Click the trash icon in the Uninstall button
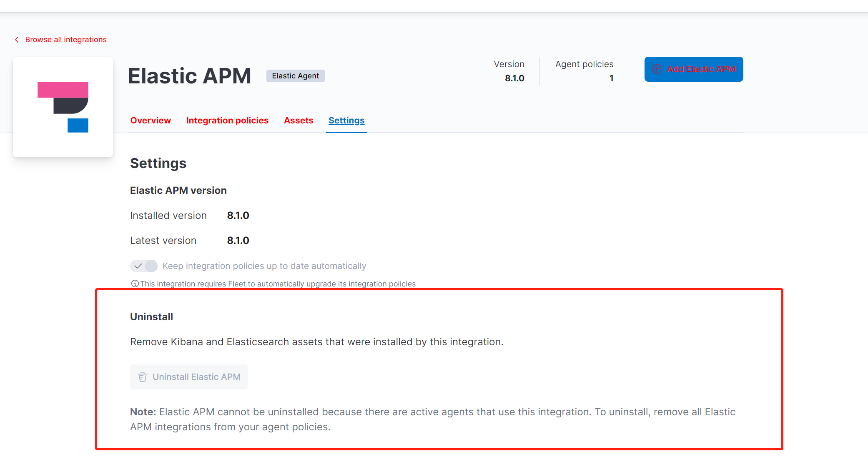 click(x=143, y=377)
